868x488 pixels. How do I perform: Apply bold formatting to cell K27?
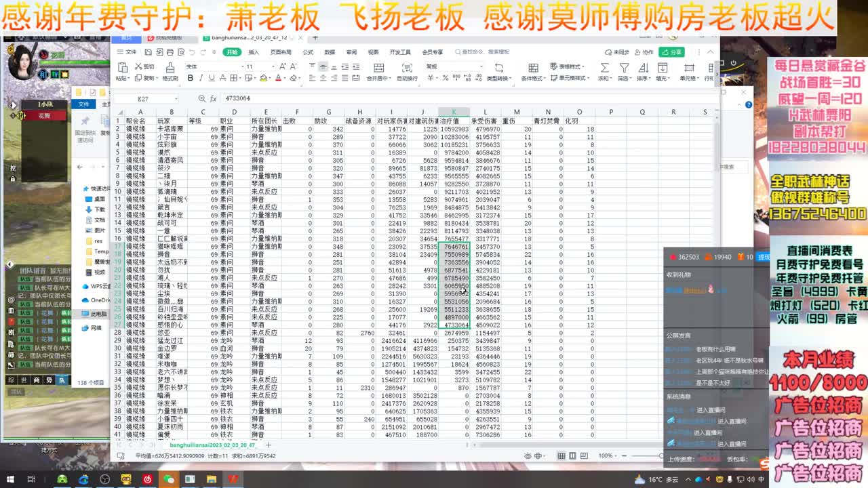tap(191, 77)
